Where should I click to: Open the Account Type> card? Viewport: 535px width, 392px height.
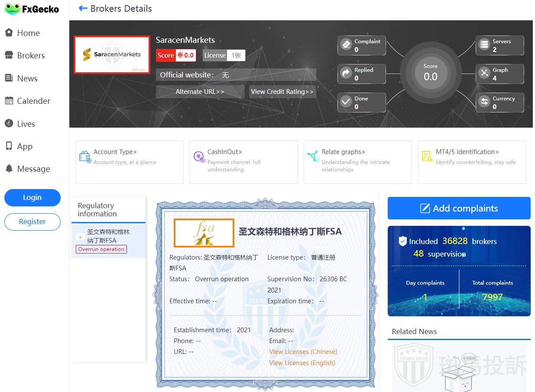click(x=129, y=162)
